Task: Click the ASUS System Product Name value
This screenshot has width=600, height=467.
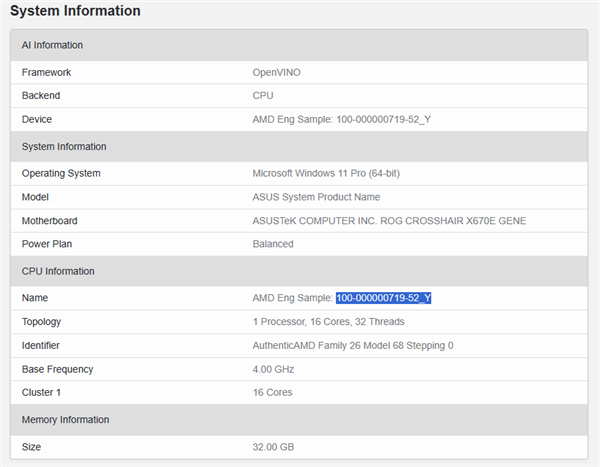Action: [316, 197]
